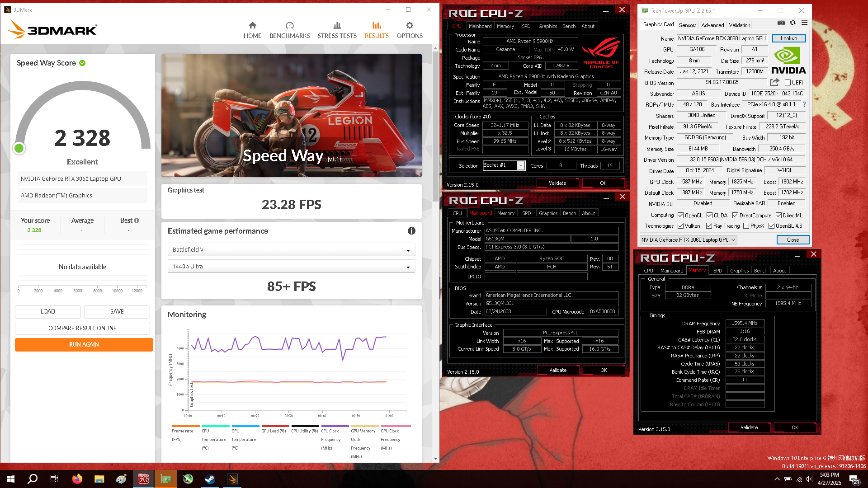Open SPD tab in the CPU-Z CPU window
The image size is (868, 488).
[x=526, y=26]
